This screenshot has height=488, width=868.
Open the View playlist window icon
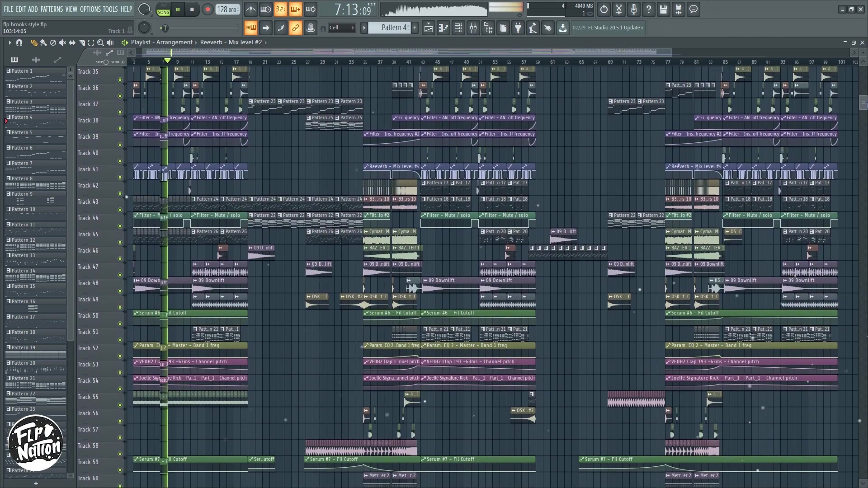tap(429, 28)
